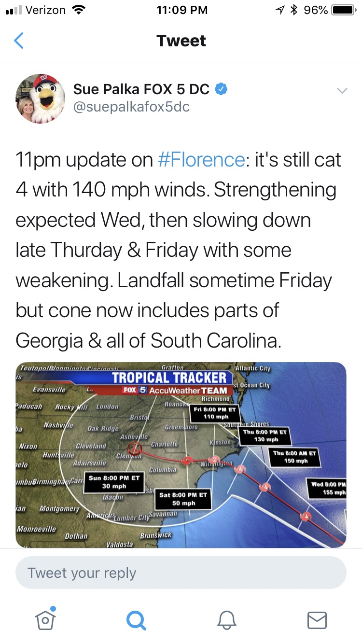Open the Notifications bell tab
This screenshot has height=644, width=362.
point(226,619)
